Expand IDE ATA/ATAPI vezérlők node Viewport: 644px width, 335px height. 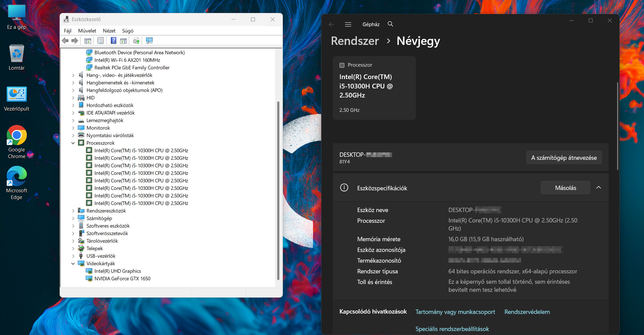tap(73, 113)
